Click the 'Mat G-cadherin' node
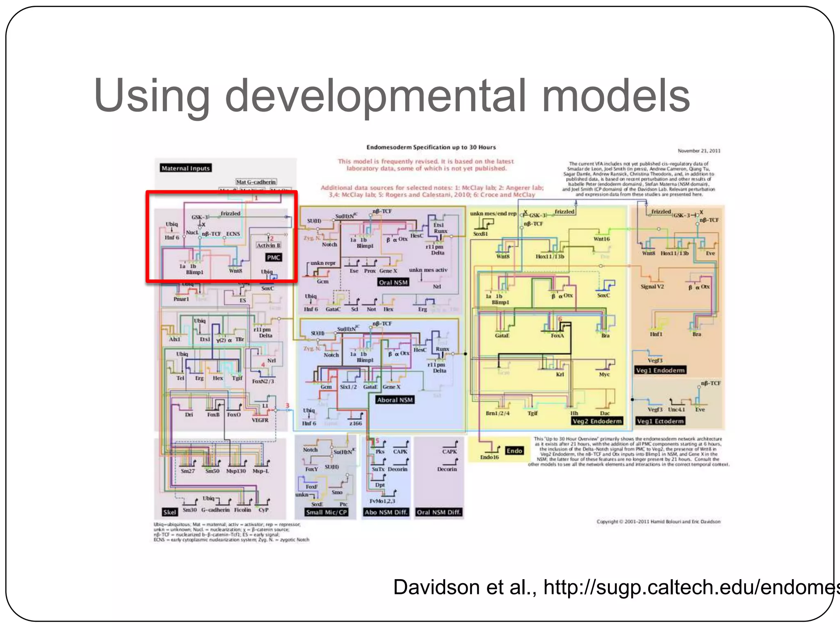The width and height of the screenshot is (840, 630). point(256,182)
